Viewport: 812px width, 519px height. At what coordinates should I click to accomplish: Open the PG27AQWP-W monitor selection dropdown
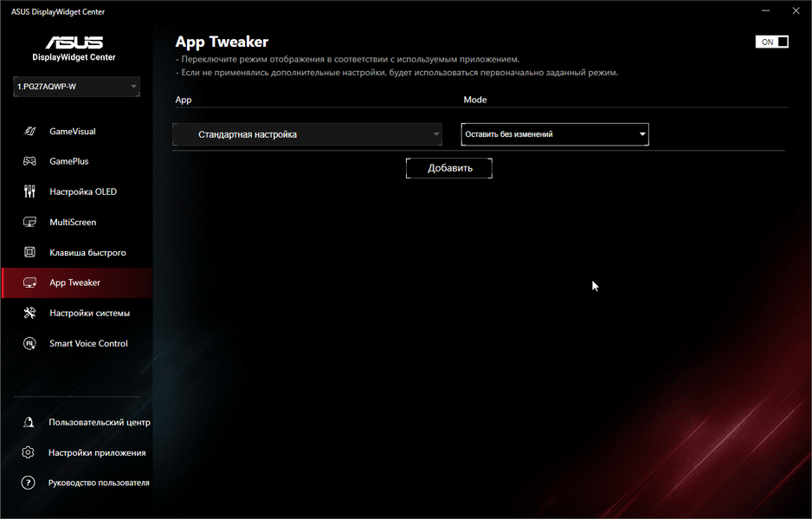click(x=77, y=87)
